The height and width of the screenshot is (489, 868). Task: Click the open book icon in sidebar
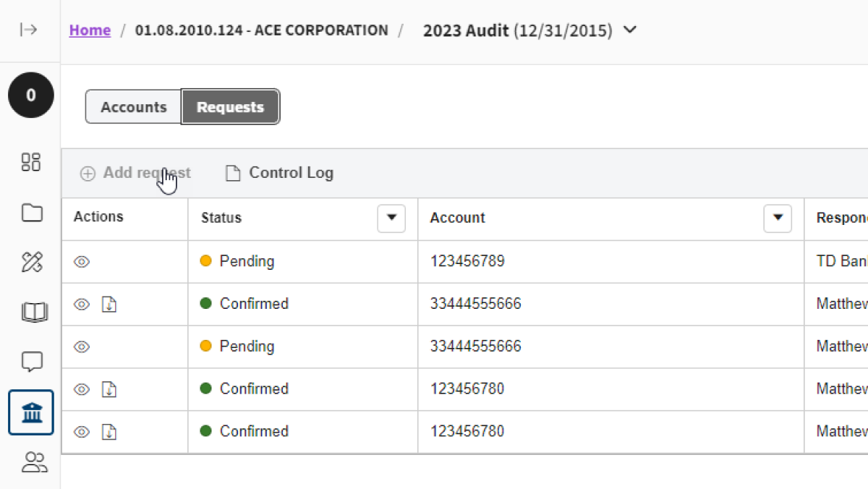point(30,312)
